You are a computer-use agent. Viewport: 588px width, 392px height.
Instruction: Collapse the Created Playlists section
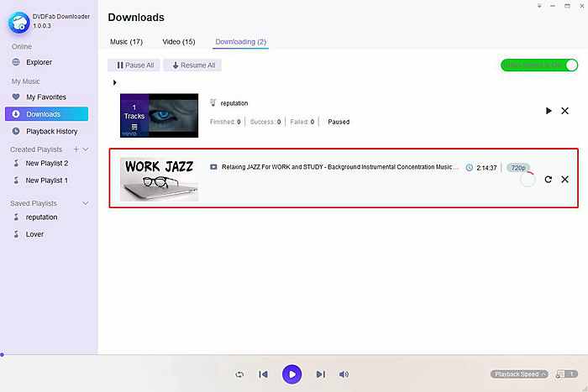pos(86,149)
